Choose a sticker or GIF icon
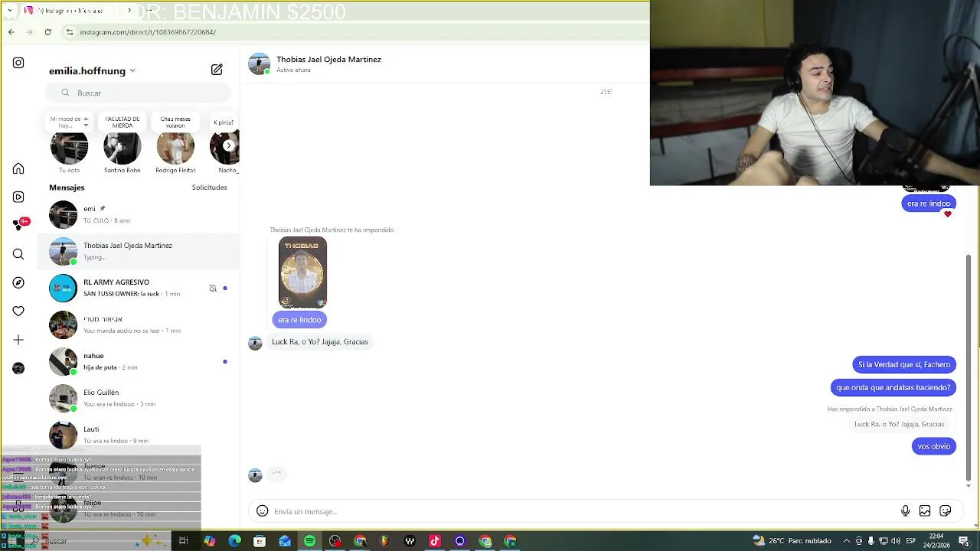The width and height of the screenshot is (980, 551). (x=946, y=511)
